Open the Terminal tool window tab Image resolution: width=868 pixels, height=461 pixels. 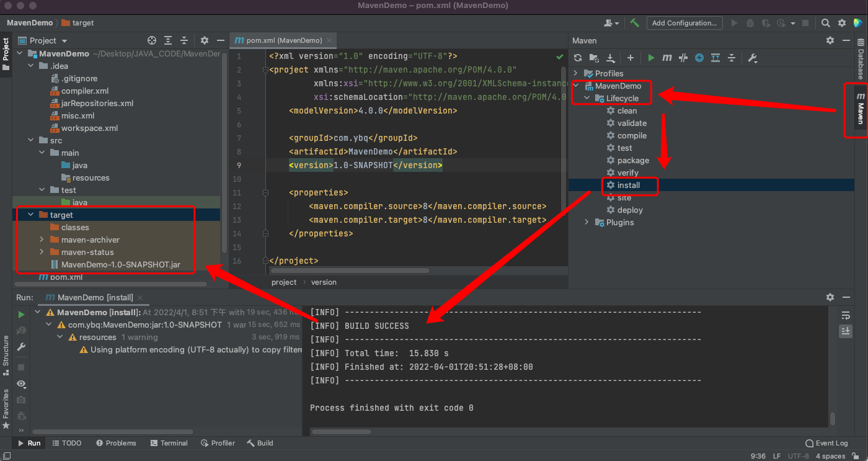click(169, 443)
